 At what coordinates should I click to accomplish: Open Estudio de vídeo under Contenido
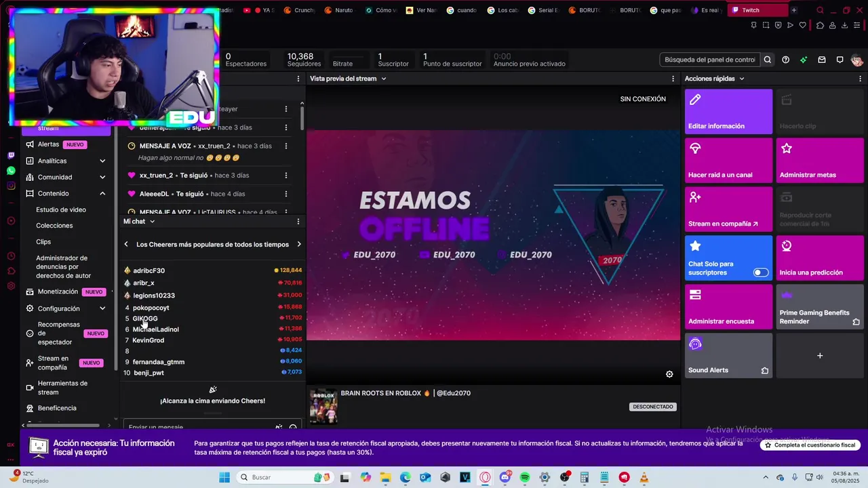click(61, 209)
